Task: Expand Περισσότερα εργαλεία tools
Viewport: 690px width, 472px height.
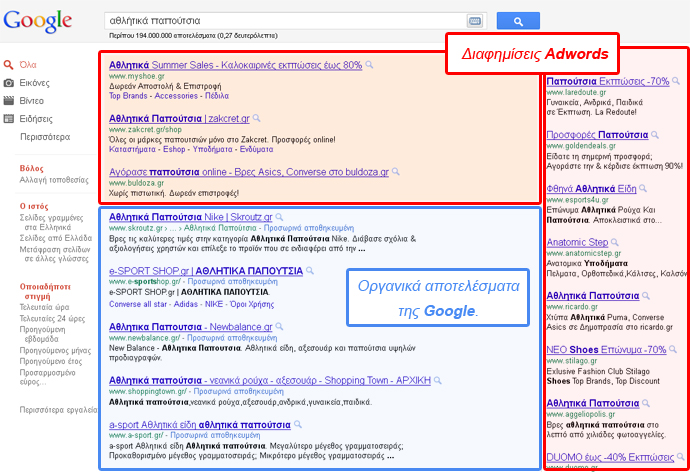Action: tap(58, 410)
